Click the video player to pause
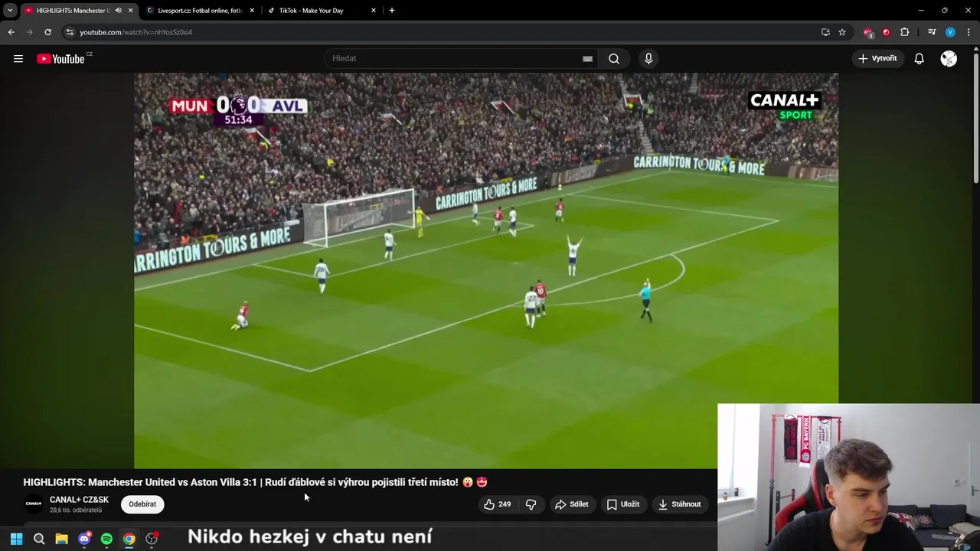 coord(486,270)
